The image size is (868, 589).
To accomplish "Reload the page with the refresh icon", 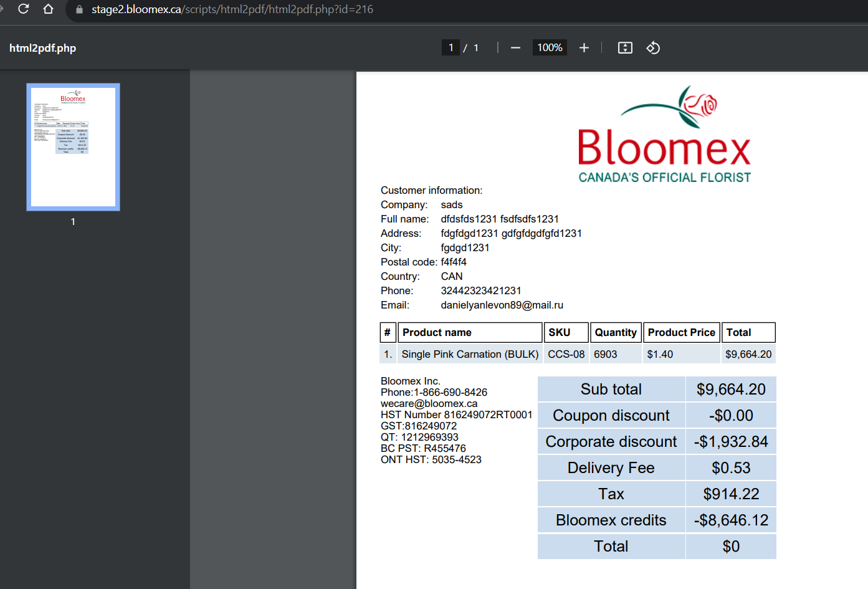I will click(24, 9).
